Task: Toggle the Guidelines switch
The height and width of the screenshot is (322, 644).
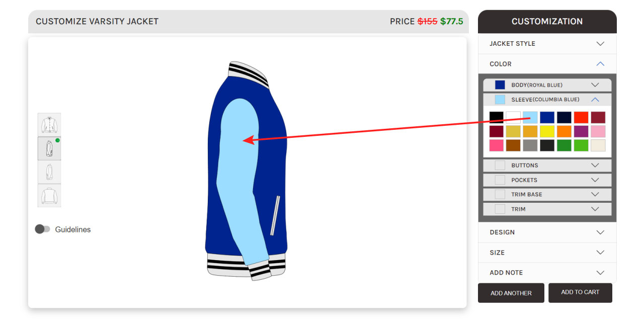Action: [42, 229]
